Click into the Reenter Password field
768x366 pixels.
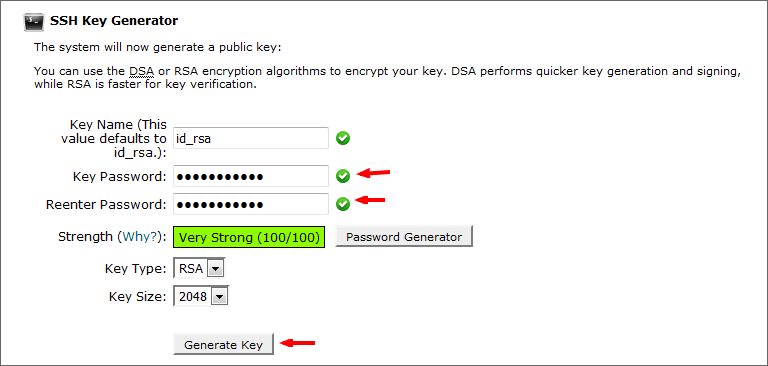[x=251, y=204]
